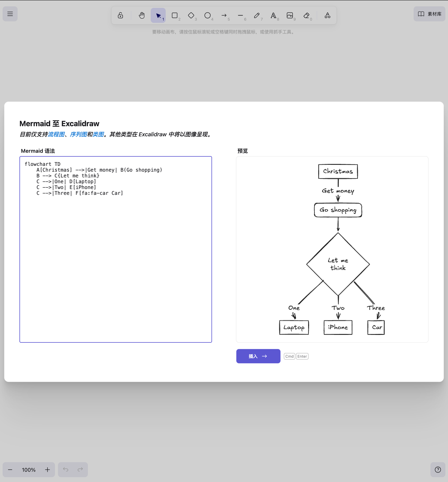
Task: Select the Arrow tool
Action: [224, 16]
